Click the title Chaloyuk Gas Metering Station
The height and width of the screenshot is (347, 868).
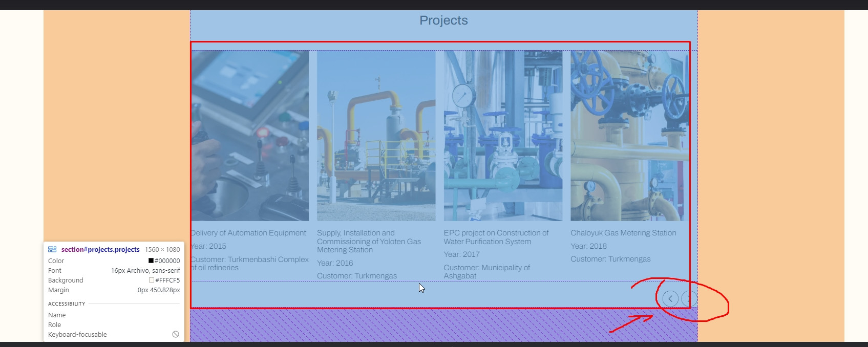623,233
